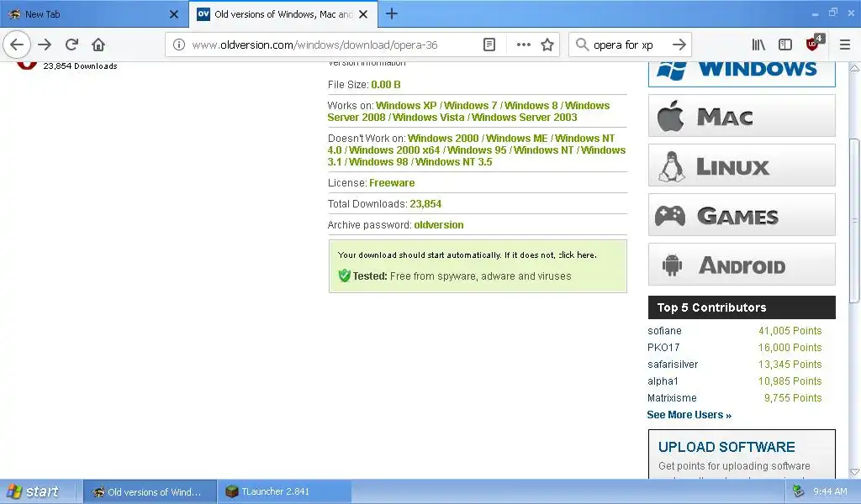This screenshot has width=861, height=504.
Task: Click the search magnifier icon
Action: [x=582, y=45]
